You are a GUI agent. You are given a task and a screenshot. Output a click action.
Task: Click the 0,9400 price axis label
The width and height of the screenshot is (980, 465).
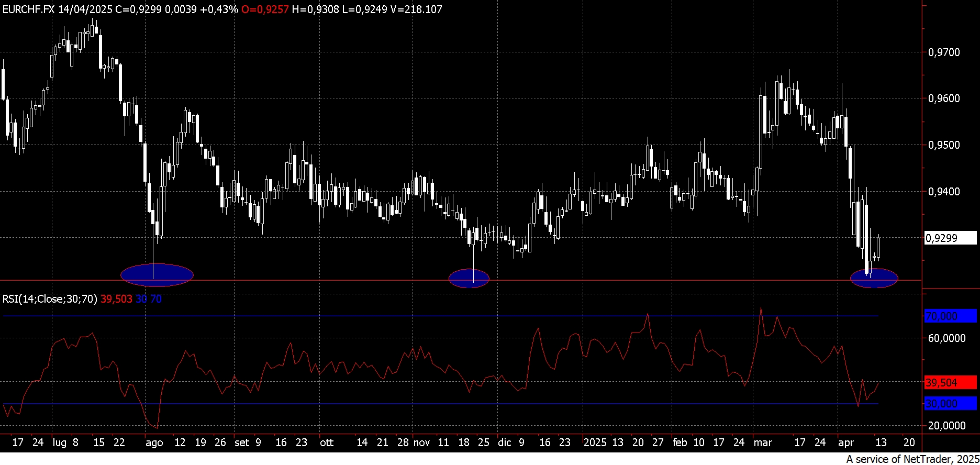[944, 192]
